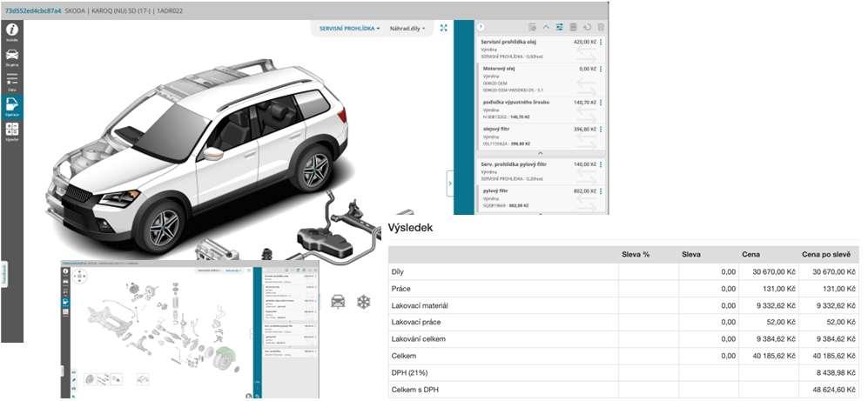Viewport: 868px width, 401px height.
Task: Click the blue sliders icon in panel toolbar
Action: (559, 27)
